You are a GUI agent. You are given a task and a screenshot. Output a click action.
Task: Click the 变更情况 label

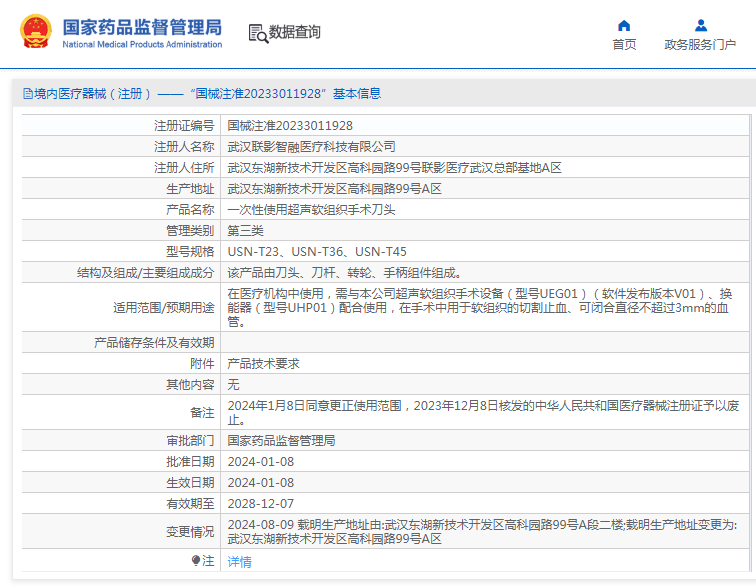[190, 532]
